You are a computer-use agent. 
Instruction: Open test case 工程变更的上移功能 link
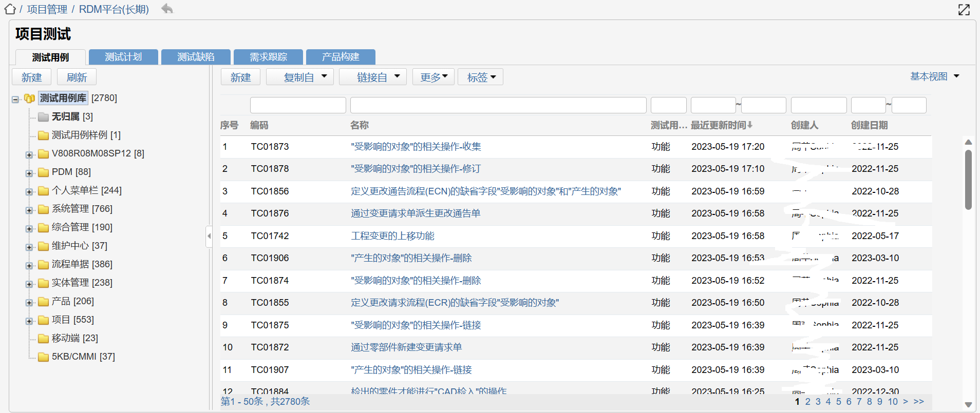click(392, 236)
